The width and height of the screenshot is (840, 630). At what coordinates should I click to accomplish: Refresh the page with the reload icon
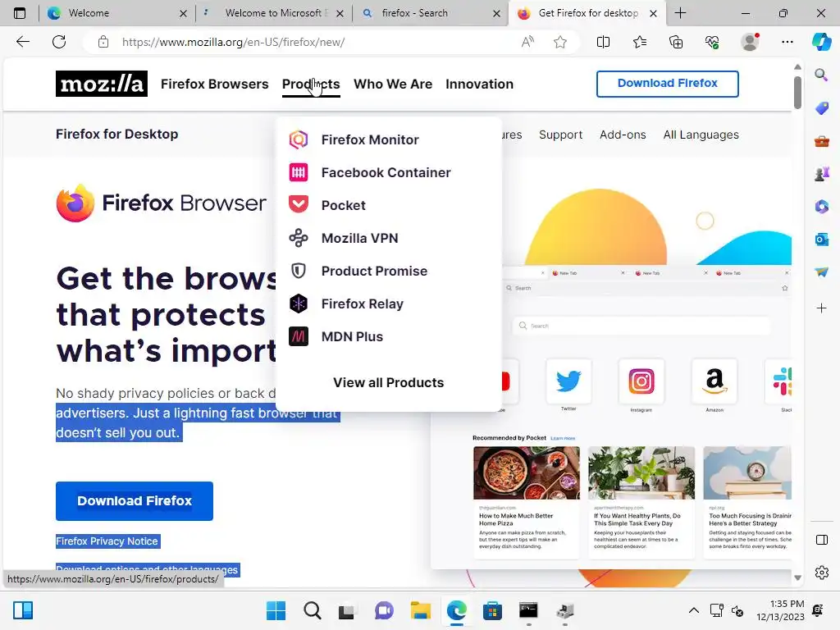click(x=59, y=42)
